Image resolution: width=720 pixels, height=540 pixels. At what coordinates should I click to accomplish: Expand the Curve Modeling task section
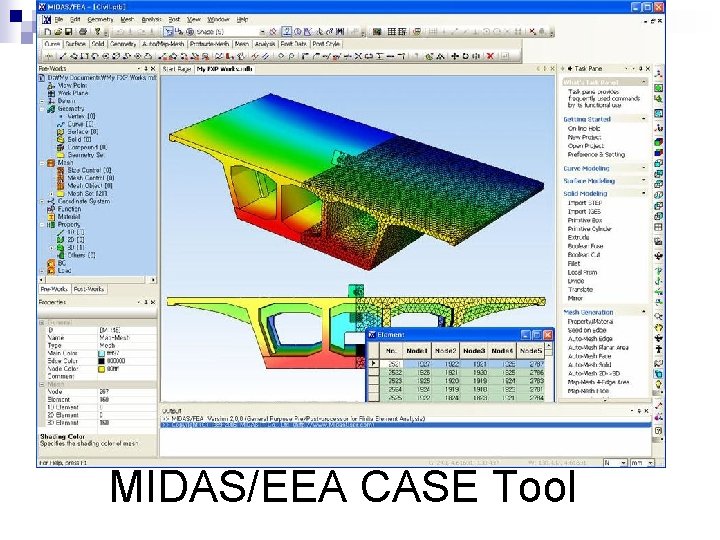643,168
